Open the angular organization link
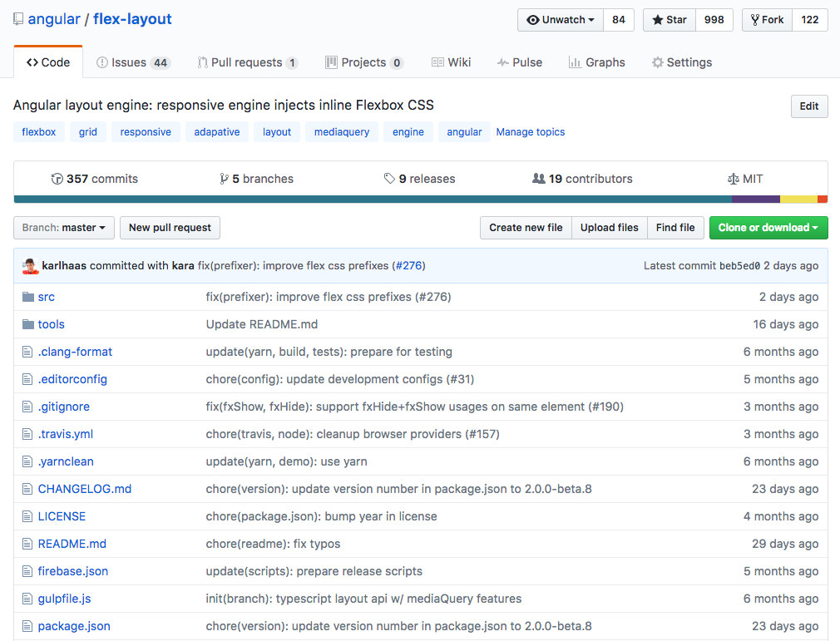The image size is (840, 641). (x=53, y=19)
